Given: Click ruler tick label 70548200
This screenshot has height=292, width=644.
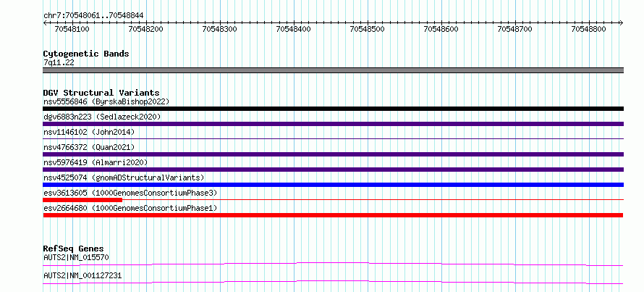Looking at the screenshot, I should click(x=145, y=29).
